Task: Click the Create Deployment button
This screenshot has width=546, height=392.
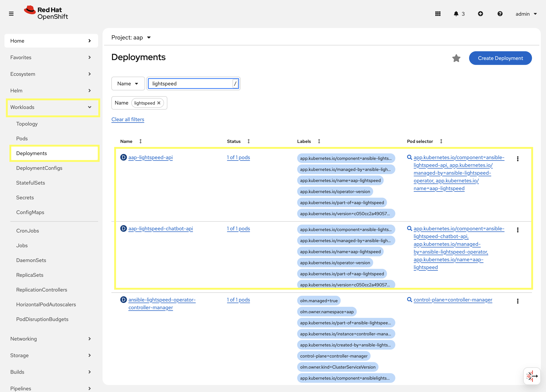Action: [x=500, y=58]
